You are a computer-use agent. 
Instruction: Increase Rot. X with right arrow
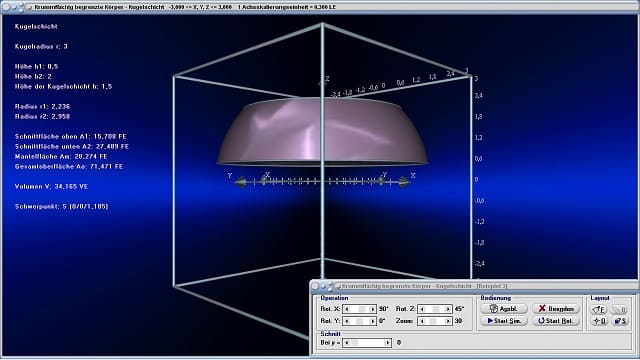[372, 309]
